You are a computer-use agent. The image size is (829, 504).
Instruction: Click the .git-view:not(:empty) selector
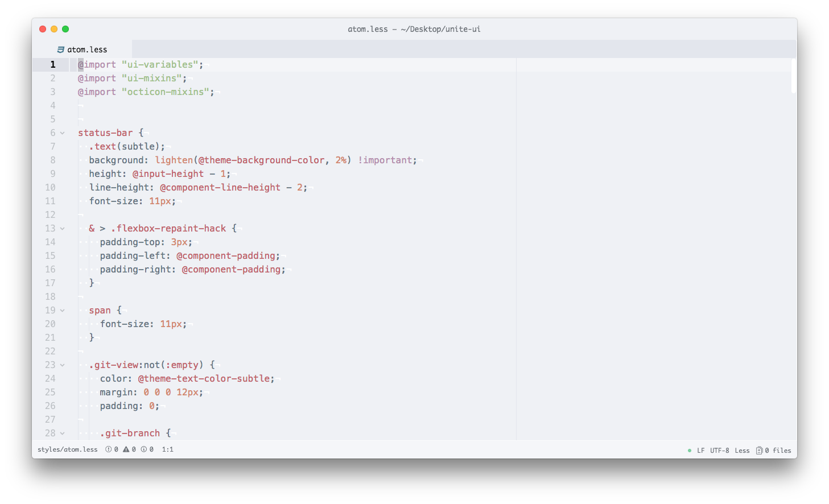(146, 365)
